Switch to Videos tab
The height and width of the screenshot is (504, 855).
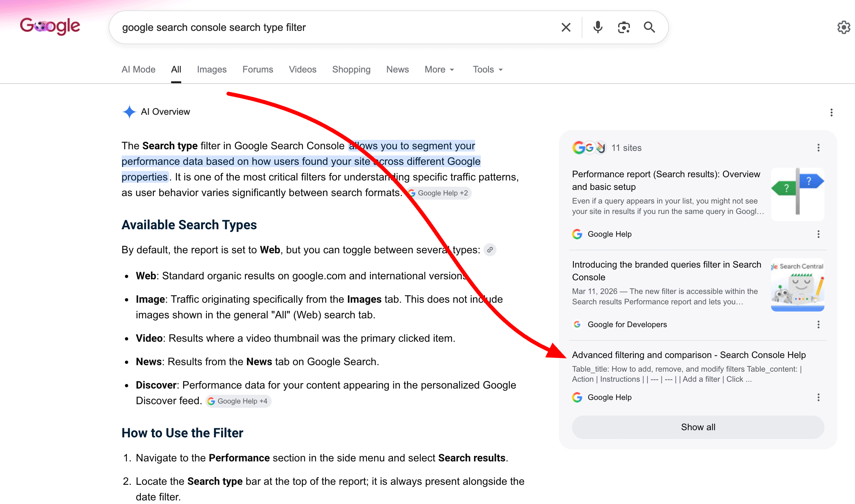coord(303,69)
